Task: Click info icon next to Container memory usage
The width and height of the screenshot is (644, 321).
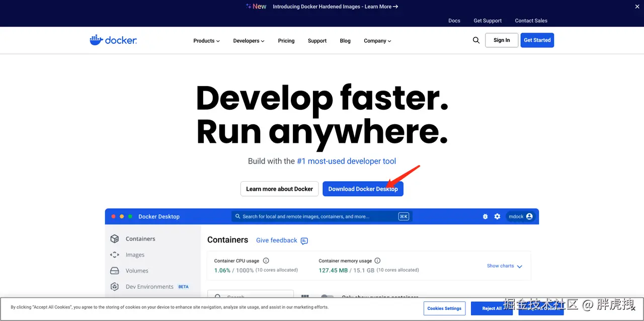Action: point(377,261)
